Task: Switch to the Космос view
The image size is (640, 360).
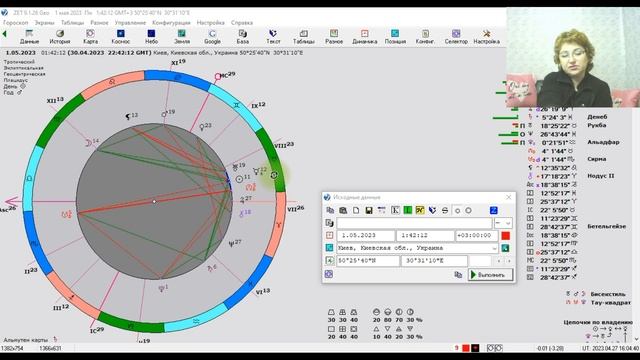Action: pos(121,36)
